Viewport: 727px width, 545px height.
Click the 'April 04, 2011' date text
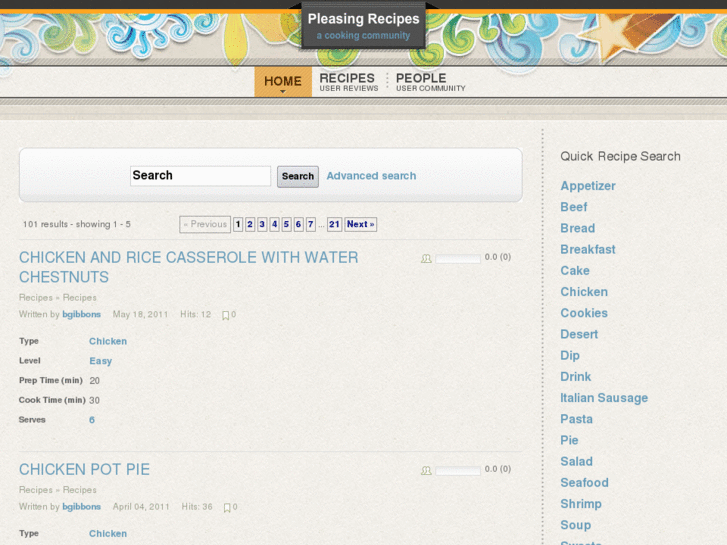point(141,507)
